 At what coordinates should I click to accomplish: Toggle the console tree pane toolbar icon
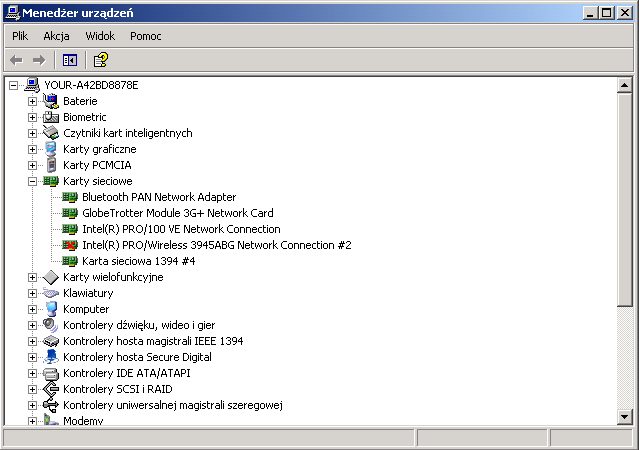click(70, 60)
